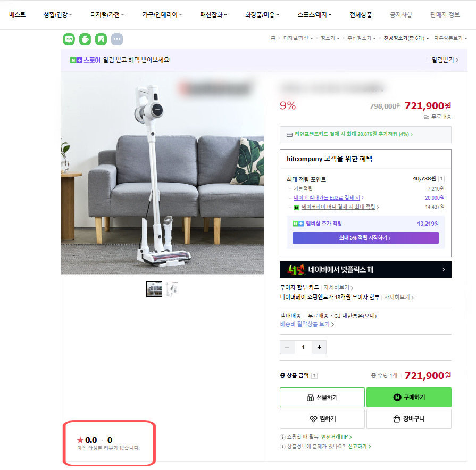Open the 전체상품 menu item
Image resolution: width=476 pixels, height=470 pixels.
click(x=361, y=15)
